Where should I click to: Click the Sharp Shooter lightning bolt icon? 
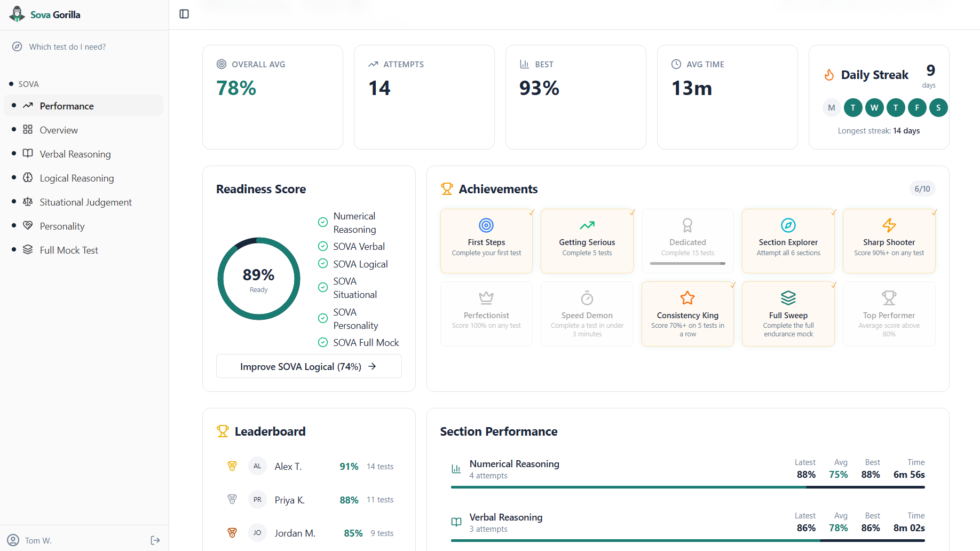889,225
